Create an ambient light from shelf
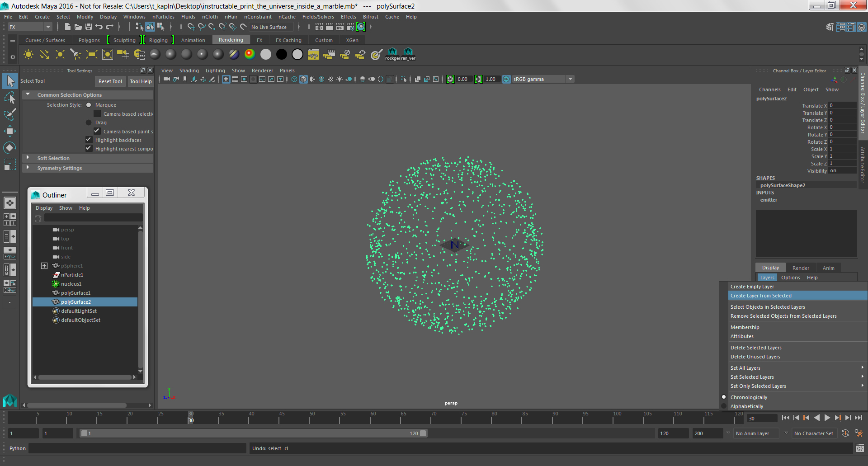868x466 pixels. point(28,54)
